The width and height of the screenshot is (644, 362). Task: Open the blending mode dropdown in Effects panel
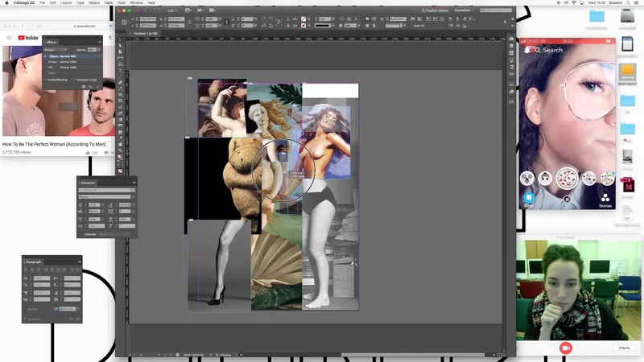56,50
